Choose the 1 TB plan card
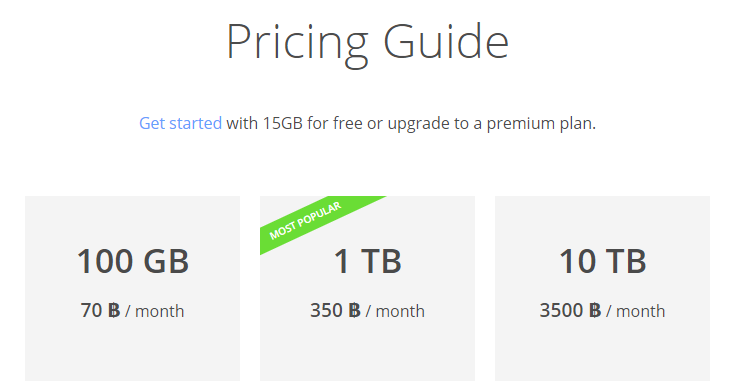 pyautogui.click(x=367, y=288)
